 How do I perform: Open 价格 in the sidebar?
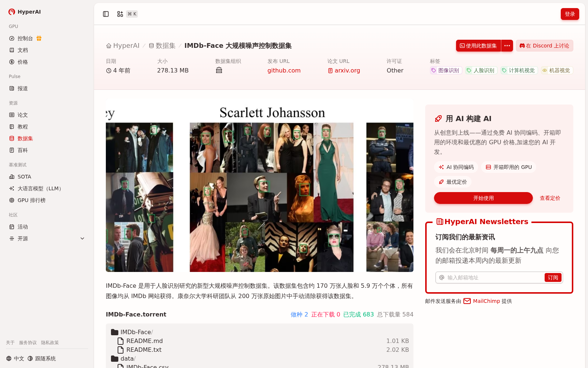click(x=47, y=62)
